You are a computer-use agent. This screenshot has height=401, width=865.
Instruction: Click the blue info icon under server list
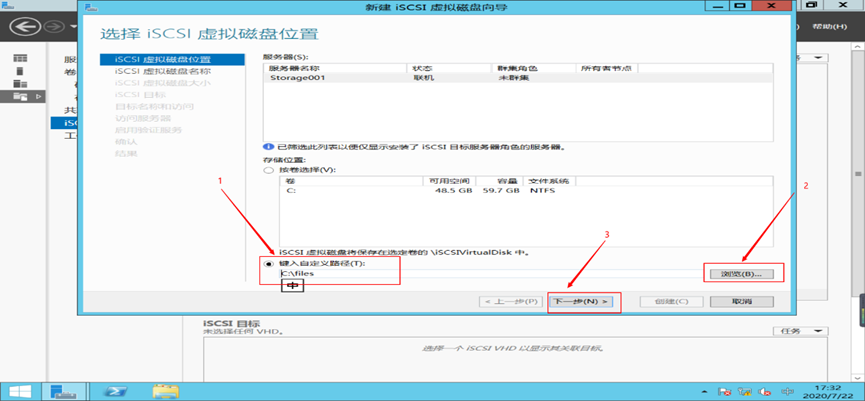269,147
